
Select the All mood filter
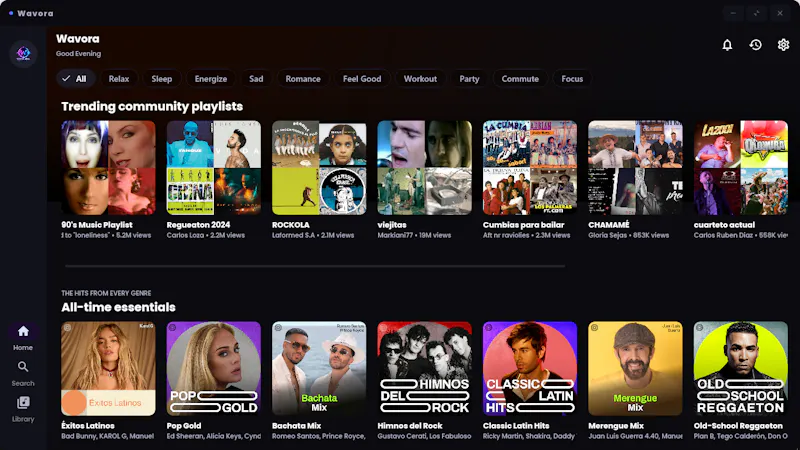pyautogui.click(x=74, y=79)
